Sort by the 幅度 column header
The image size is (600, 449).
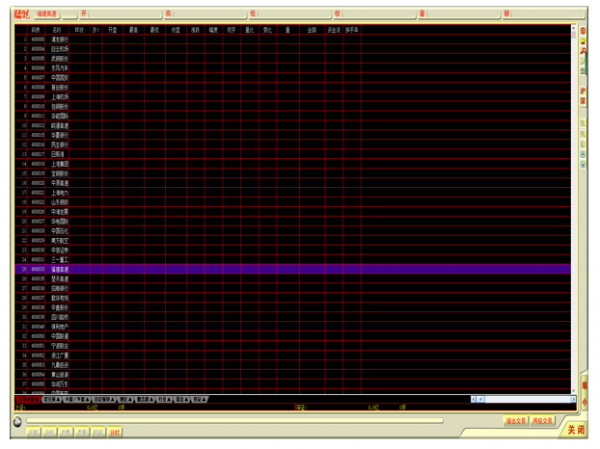pyautogui.click(x=213, y=30)
